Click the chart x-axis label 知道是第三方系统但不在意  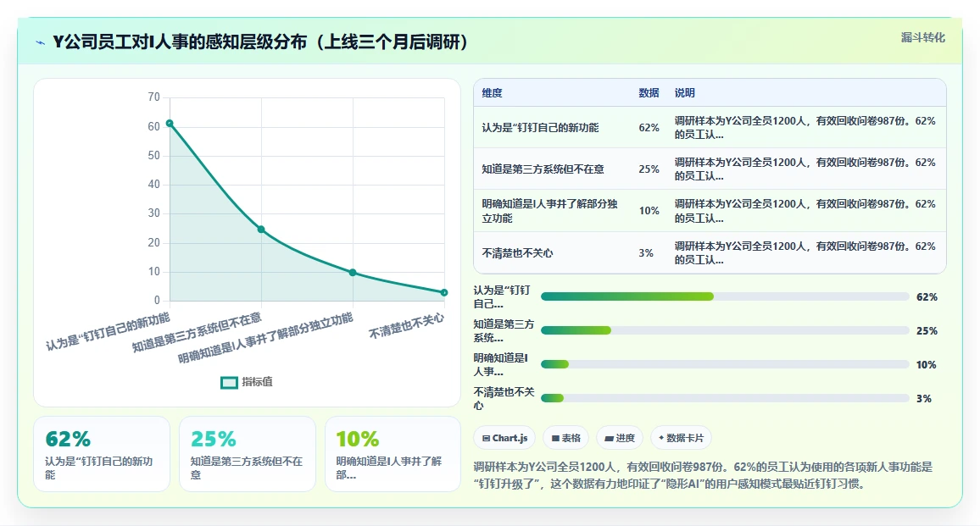click(x=197, y=333)
